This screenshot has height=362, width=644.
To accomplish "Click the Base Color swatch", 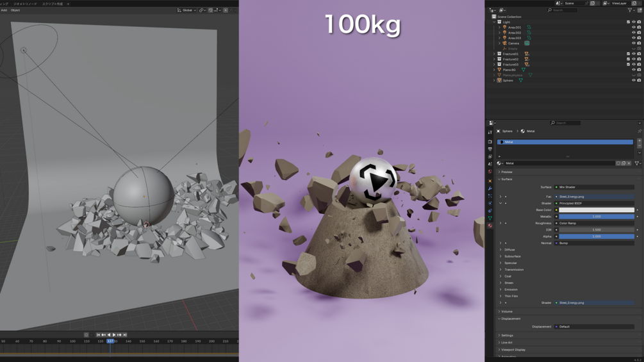I will (x=597, y=210).
